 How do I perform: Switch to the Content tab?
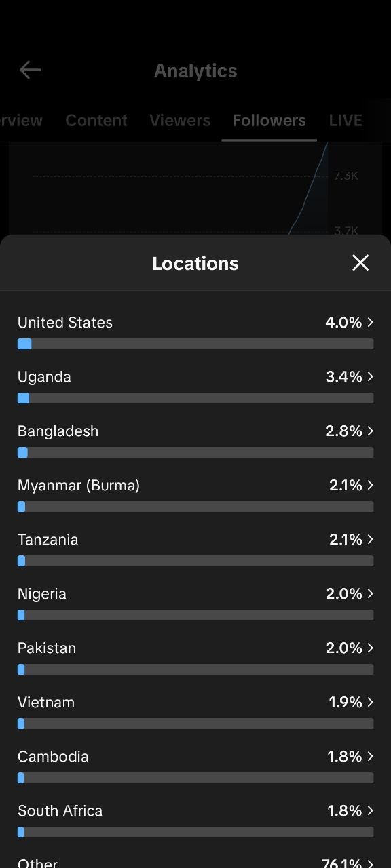pyautogui.click(x=96, y=121)
